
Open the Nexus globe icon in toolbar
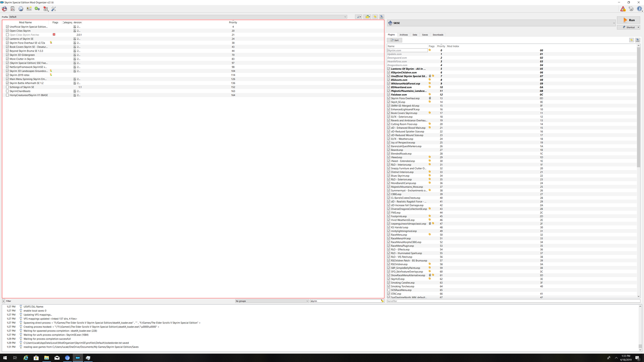[21, 9]
